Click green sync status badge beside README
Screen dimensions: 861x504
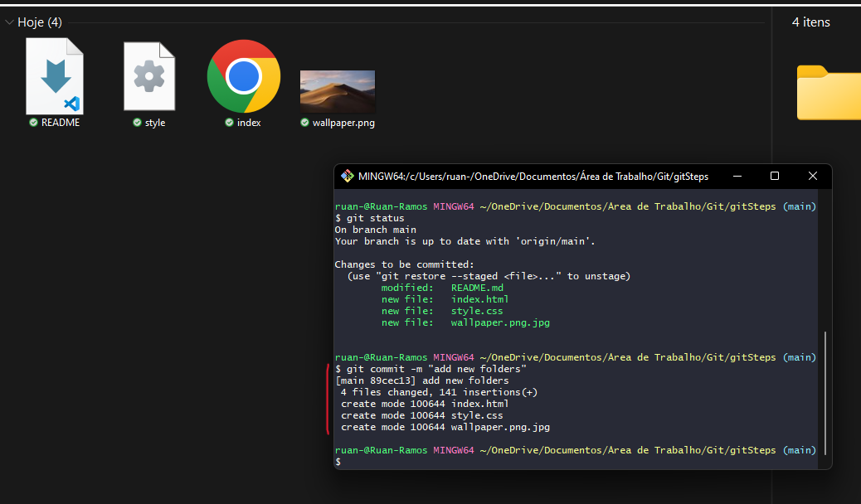[x=33, y=123]
